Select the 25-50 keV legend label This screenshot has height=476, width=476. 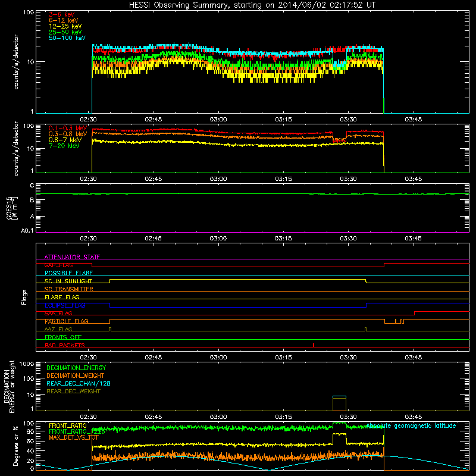[x=65, y=32]
